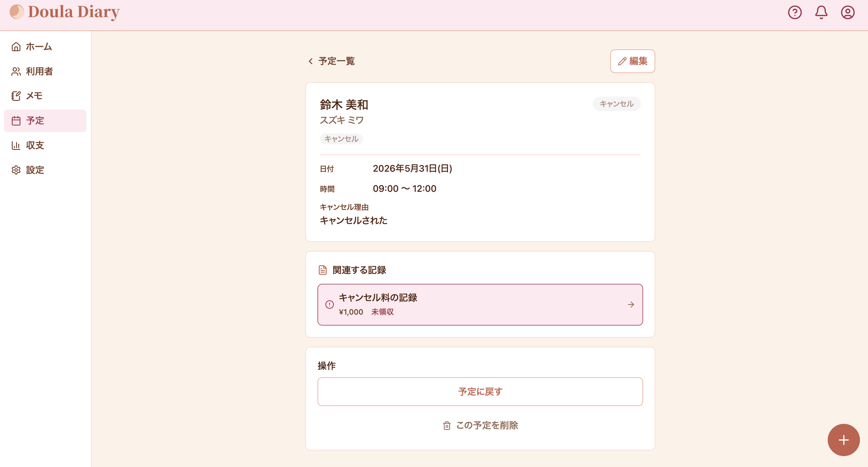
Task: Click the 操作 section heading
Action: point(326,365)
